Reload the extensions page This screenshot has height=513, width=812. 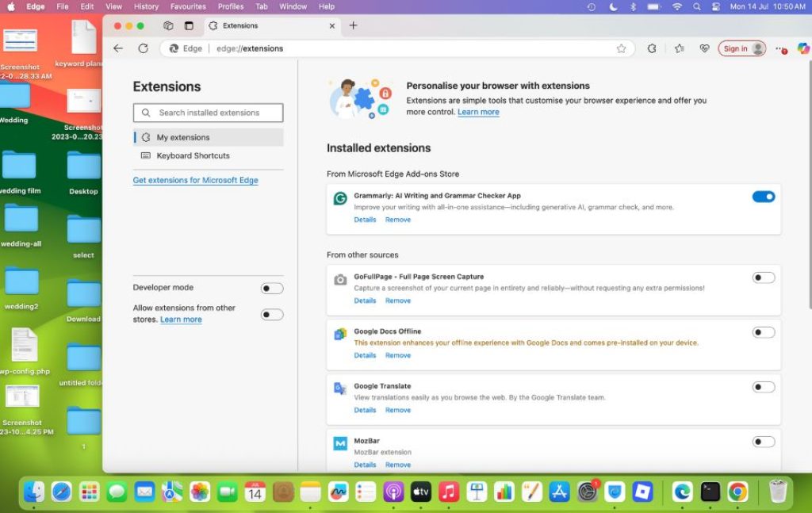click(x=143, y=48)
